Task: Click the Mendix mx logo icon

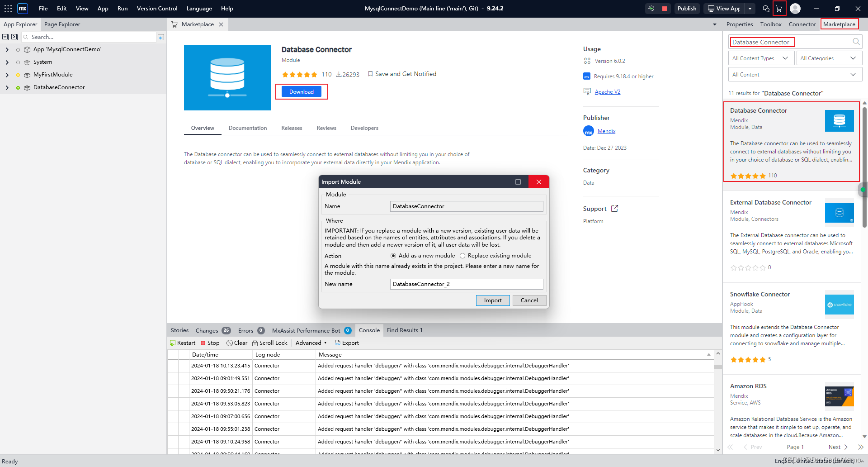Action: tap(22, 8)
